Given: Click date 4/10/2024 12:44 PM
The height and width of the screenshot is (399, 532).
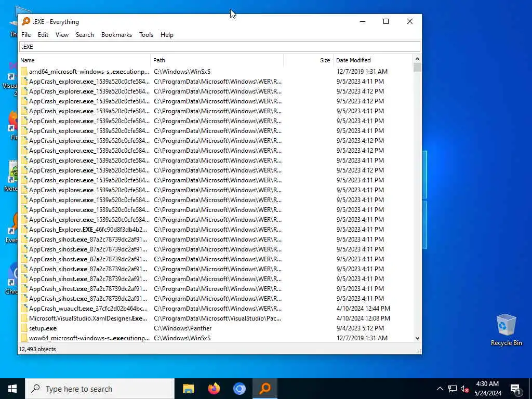Looking at the screenshot, I should click(x=363, y=309).
